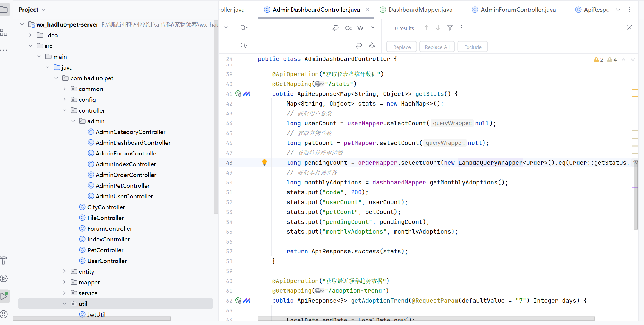
Task: Toggle Regex search option
Action: [x=372, y=28]
